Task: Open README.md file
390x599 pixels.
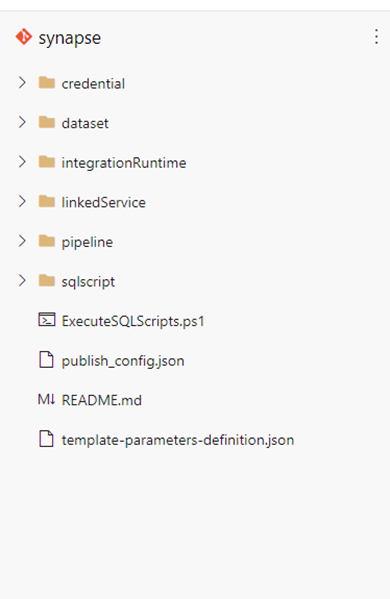Action: 102,400
